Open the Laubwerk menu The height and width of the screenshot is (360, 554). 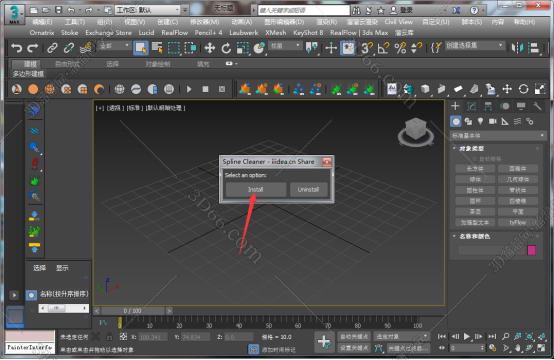point(244,33)
